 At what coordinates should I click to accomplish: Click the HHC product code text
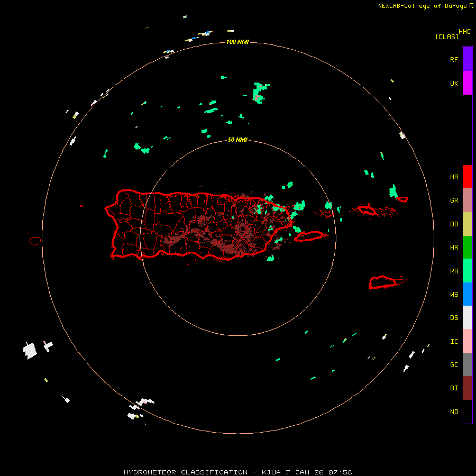[465, 32]
